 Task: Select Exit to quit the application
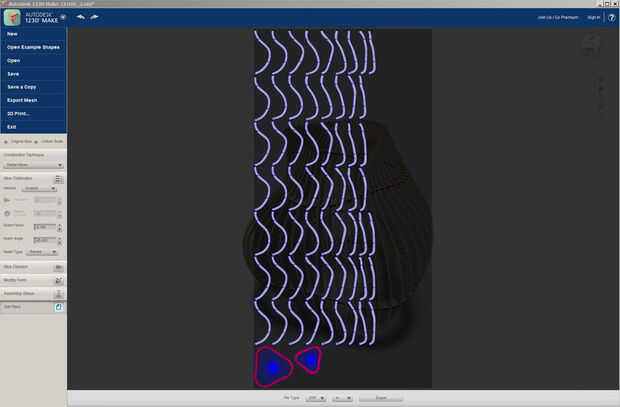(x=33, y=127)
